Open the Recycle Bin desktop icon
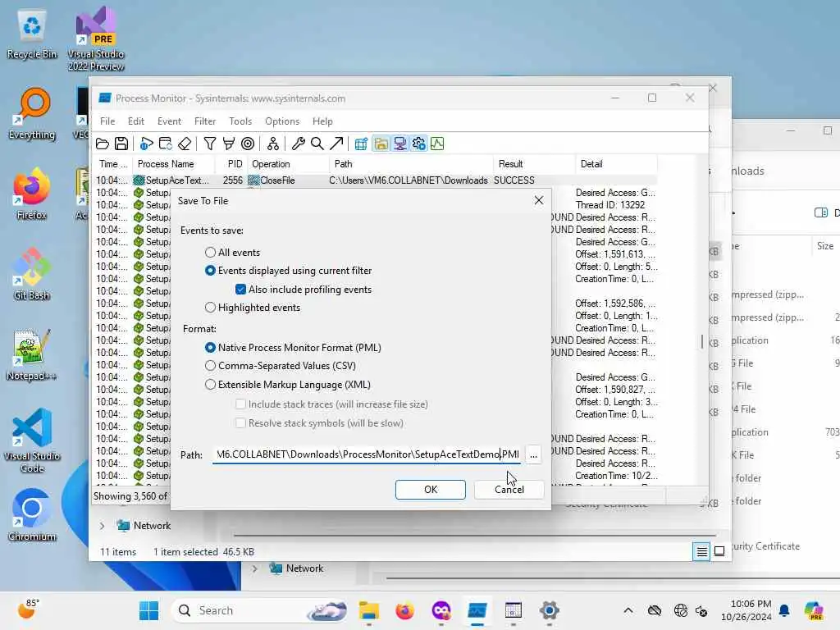 point(32,34)
